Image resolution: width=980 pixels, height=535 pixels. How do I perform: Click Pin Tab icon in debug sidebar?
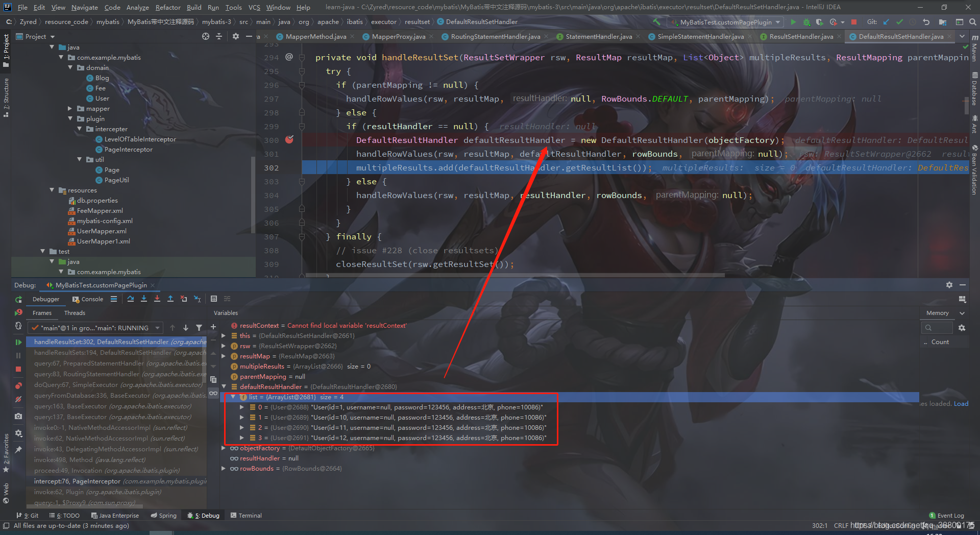tap(18, 450)
